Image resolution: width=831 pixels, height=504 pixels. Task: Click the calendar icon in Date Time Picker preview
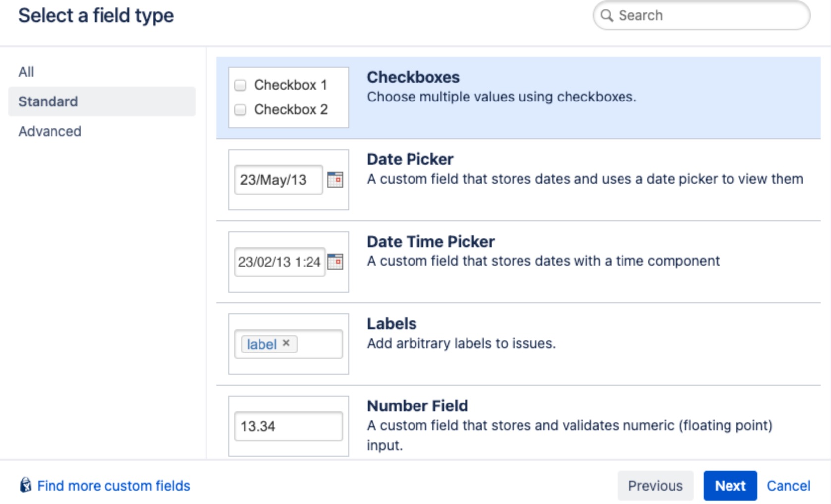coord(335,261)
